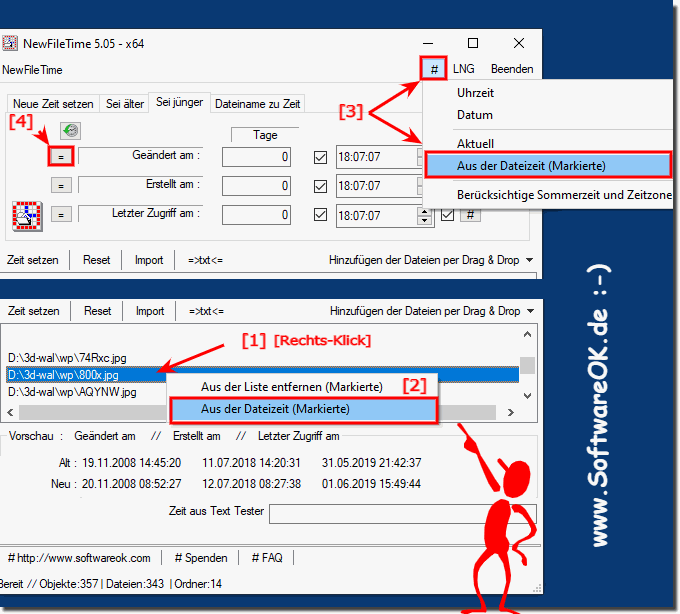Choose Aktuell in the # menu
The image size is (680, 614).
[475, 144]
